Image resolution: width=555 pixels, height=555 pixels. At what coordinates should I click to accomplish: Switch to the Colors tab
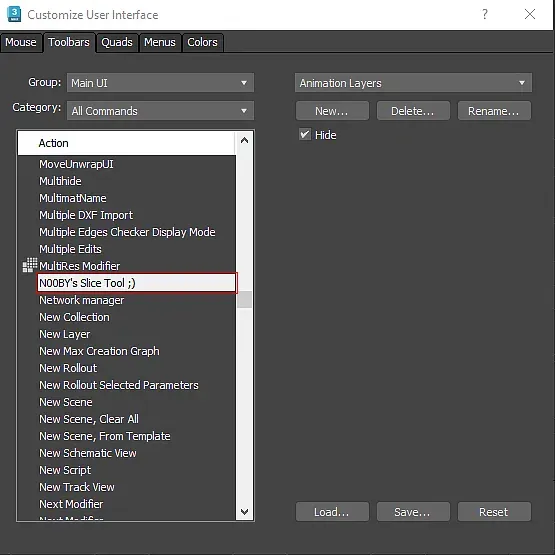pos(202,42)
